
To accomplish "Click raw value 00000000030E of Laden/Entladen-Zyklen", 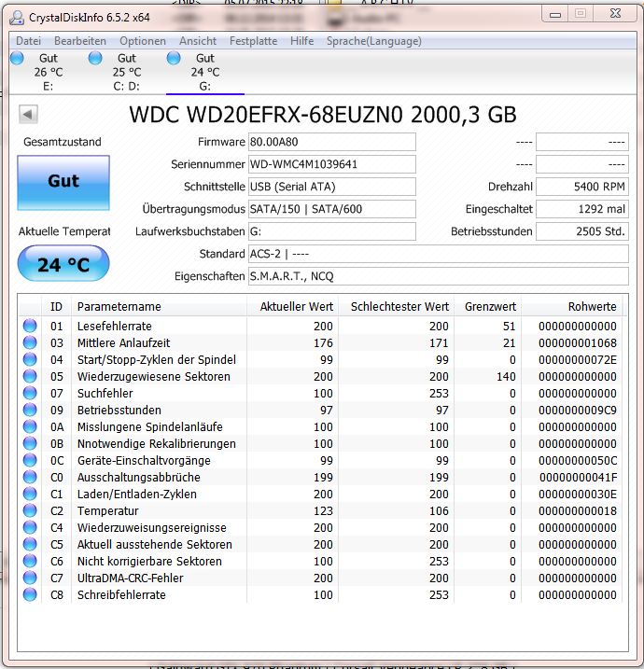I will [578, 495].
